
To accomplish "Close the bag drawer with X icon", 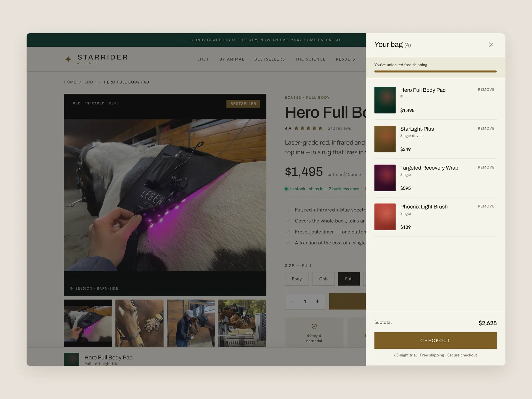I will (491, 45).
